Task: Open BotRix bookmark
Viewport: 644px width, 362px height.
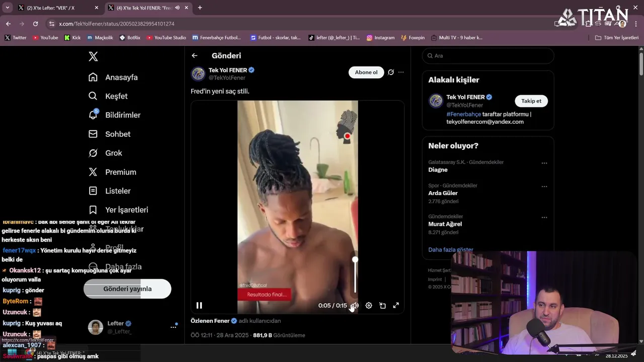Action: coord(130,38)
